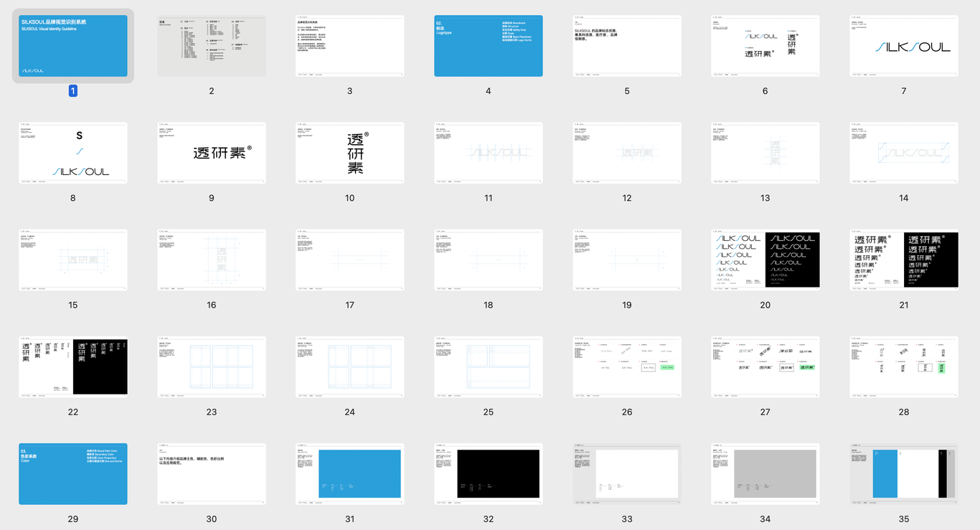The width and height of the screenshot is (980, 530).
Task: Select slide 12 thumbnail
Action: click(x=627, y=153)
